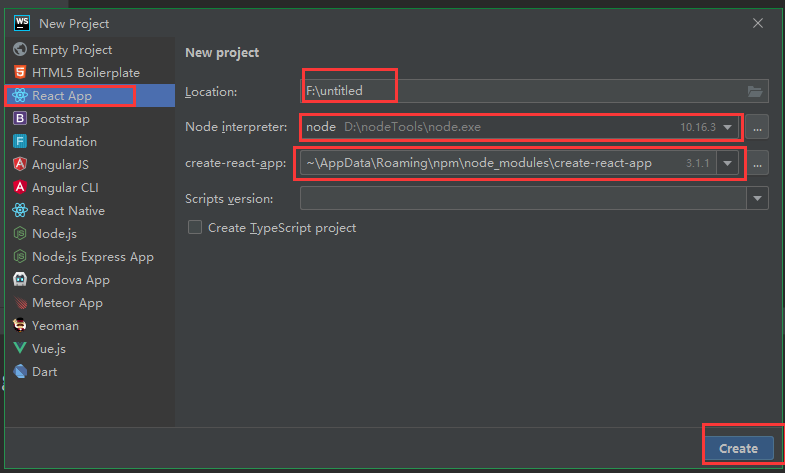Choose Meteor App project type

coord(90,302)
